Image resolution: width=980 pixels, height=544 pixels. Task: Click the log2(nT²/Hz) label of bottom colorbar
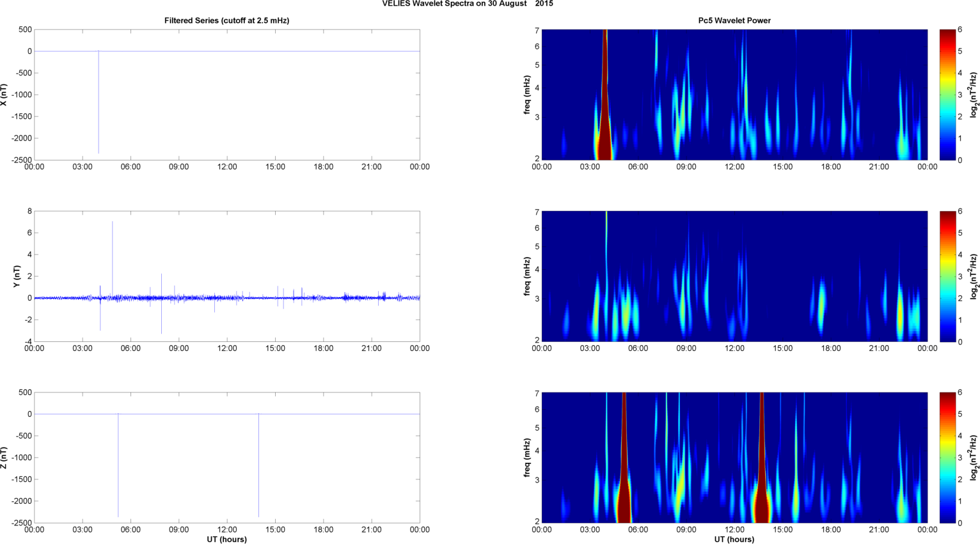[x=974, y=458]
